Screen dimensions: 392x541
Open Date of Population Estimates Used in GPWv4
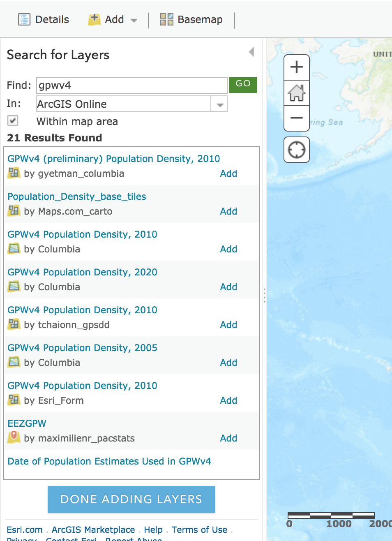coord(109,461)
